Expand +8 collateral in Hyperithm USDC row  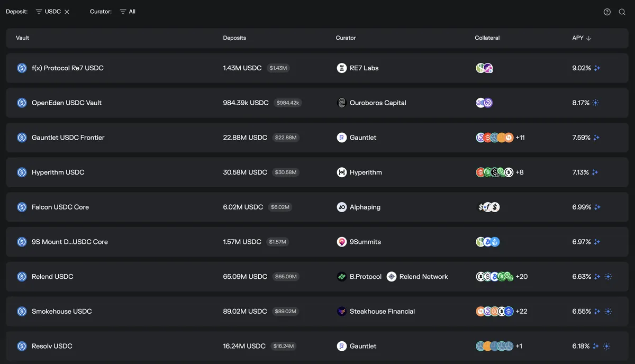coord(520,172)
